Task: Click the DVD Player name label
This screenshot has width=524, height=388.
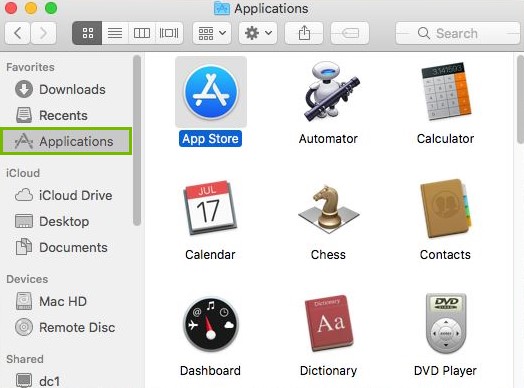Action: (x=445, y=371)
